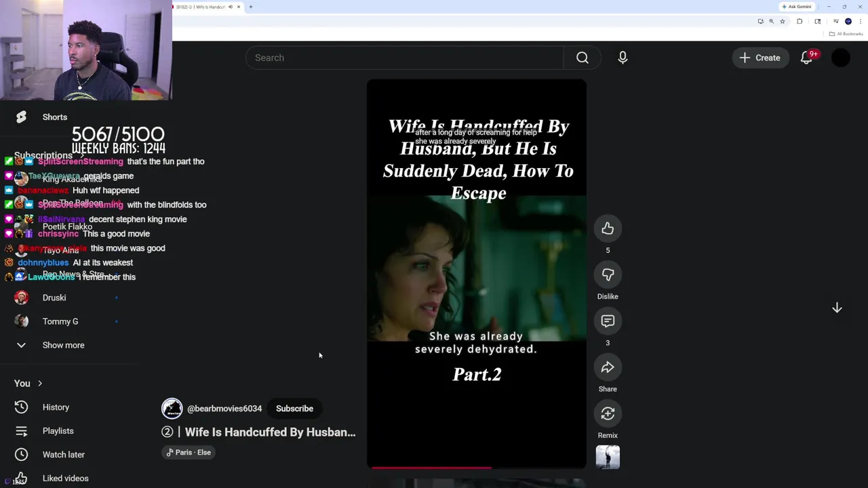
Task: Like this Short with thumbs up
Action: coord(608,229)
